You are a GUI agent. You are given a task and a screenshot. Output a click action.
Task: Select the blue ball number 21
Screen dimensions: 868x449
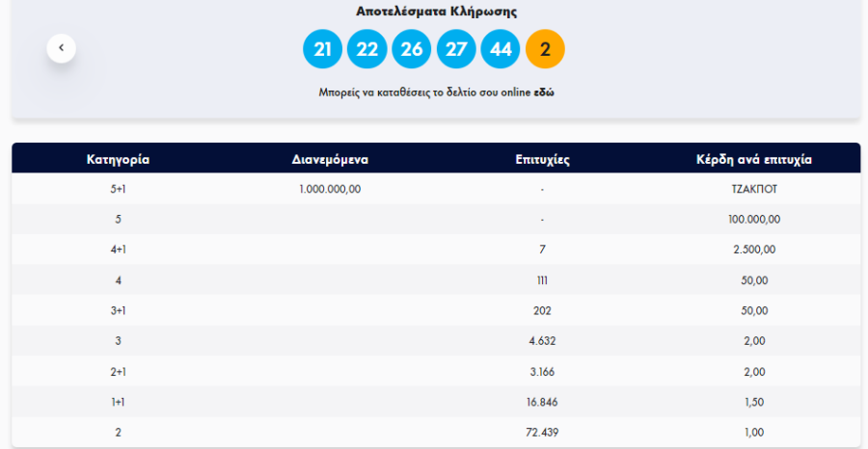(x=322, y=49)
